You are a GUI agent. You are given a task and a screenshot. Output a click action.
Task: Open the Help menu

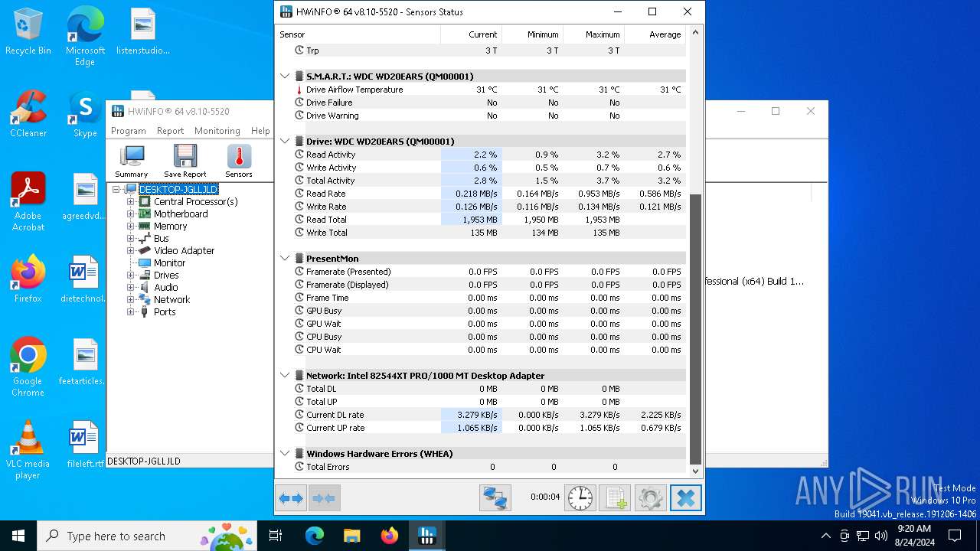pyautogui.click(x=260, y=131)
